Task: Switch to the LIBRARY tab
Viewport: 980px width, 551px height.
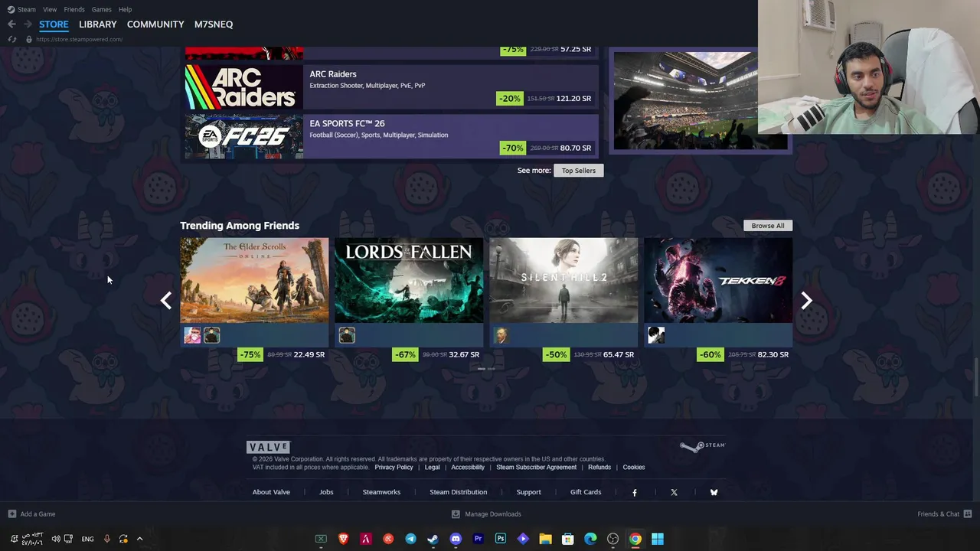Action: 98,24
